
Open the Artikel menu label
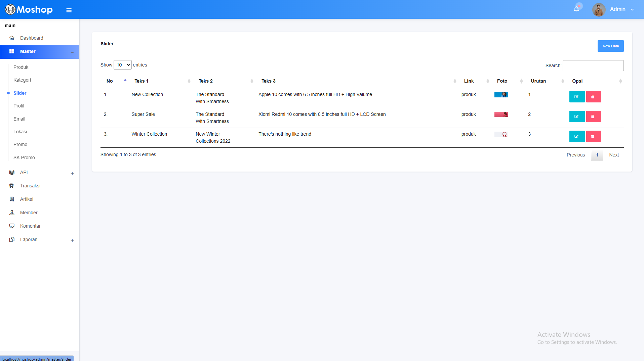pyautogui.click(x=27, y=199)
